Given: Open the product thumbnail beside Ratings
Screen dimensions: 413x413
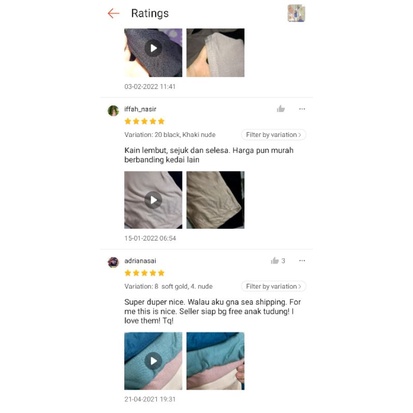Looking at the screenshot, I should tap(296, 13).
